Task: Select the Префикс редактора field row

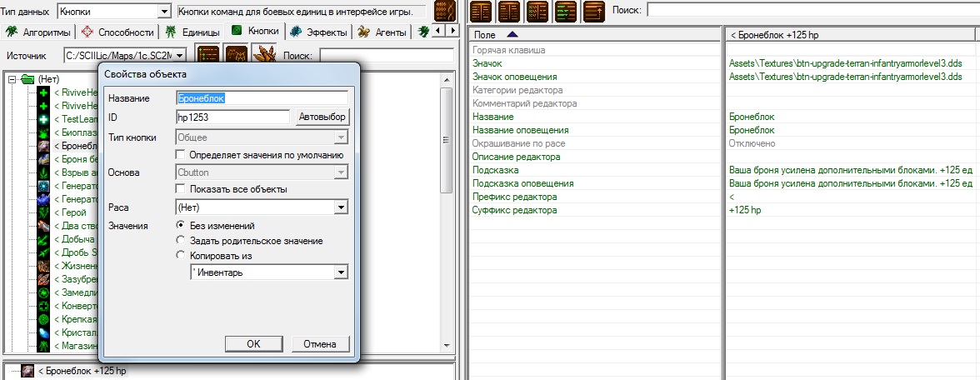Action: (594, 197)
